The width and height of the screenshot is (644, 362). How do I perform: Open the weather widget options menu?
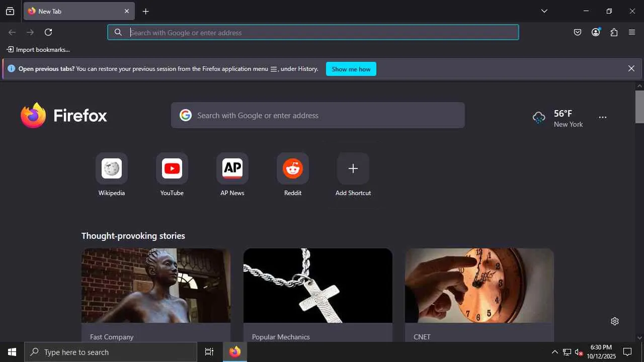[603, 118]
